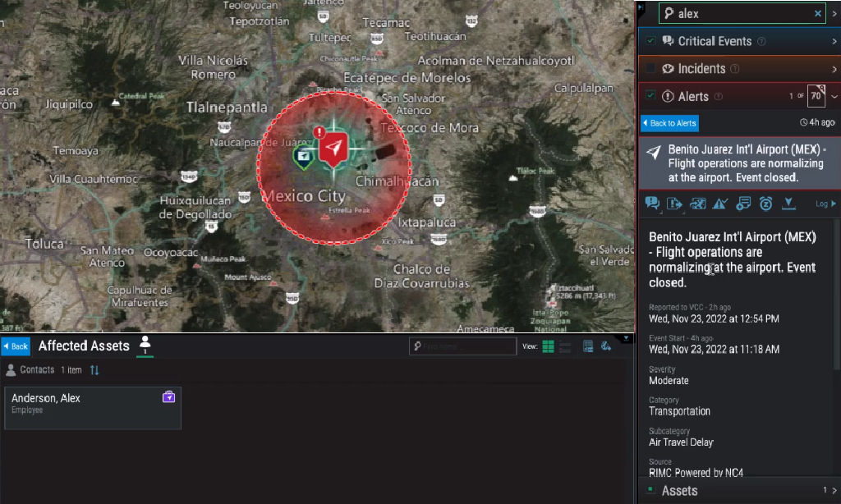841x504 pixels.
Task: Click the globe settings icon in assets toolbar
Action: 606,346
